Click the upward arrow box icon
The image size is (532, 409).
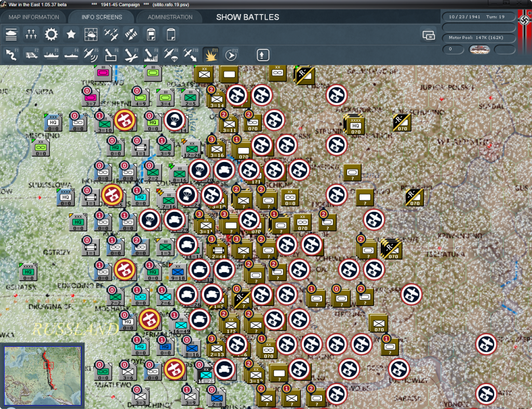tap(262, 55)
